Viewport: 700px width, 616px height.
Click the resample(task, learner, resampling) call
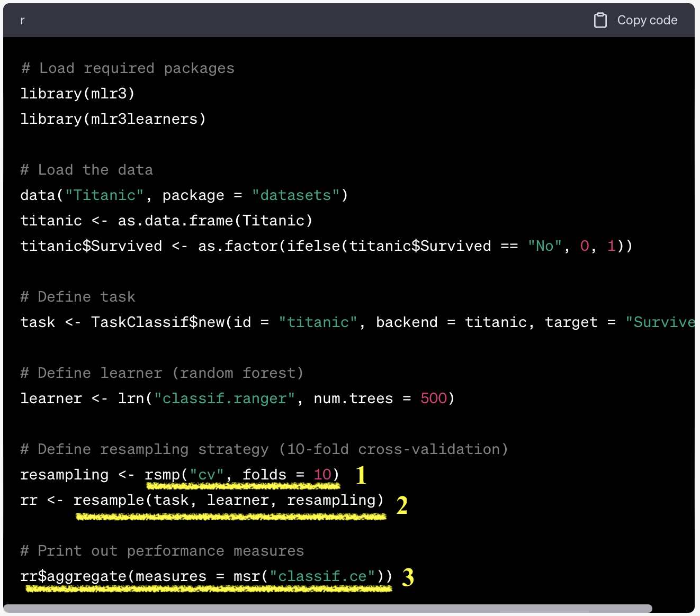tap(228, 500)
